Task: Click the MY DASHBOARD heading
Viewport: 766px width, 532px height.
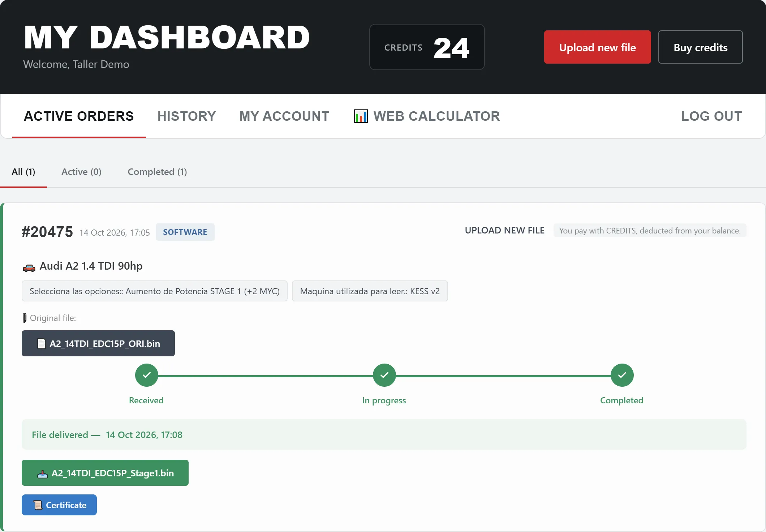Action: pos(167,38)
